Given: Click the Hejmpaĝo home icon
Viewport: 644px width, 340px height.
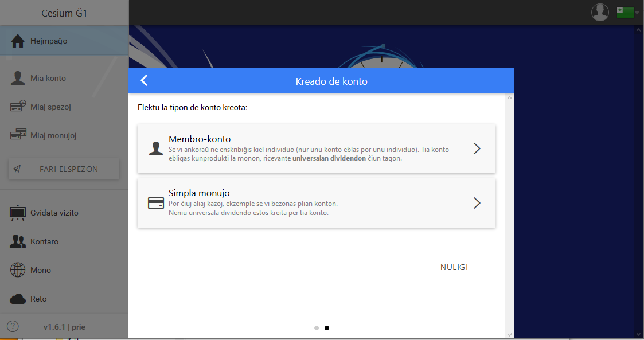Looking at the screenshot, I should (x=18, y=41).
